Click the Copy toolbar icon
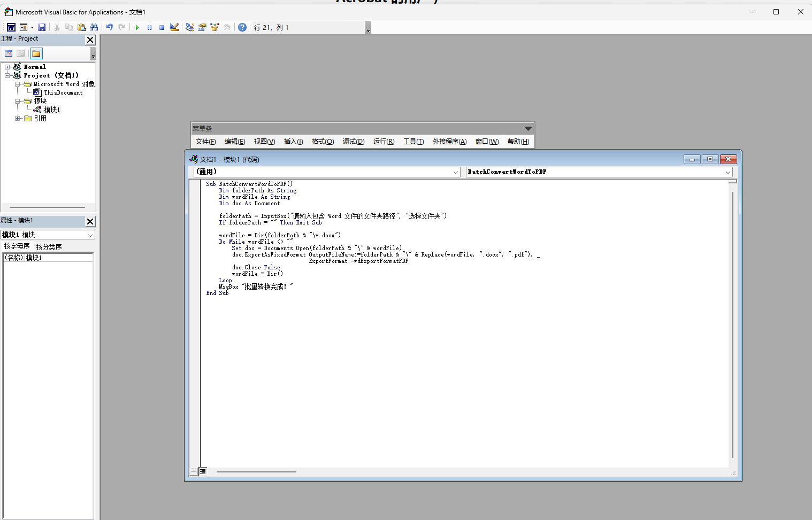This screenshot has height=520, width=812. pyautogui.click(x=69, y=27)
